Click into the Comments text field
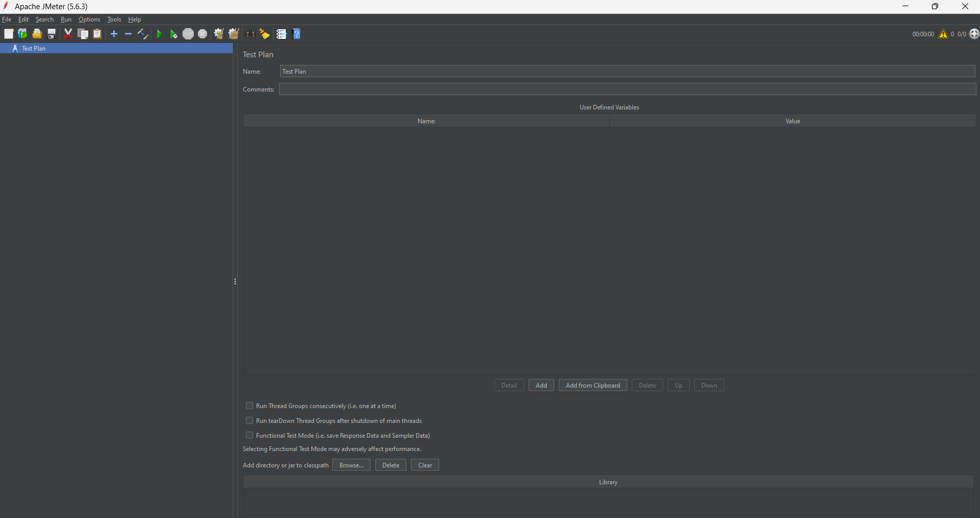The image size is (980, 518). [627, 89]
